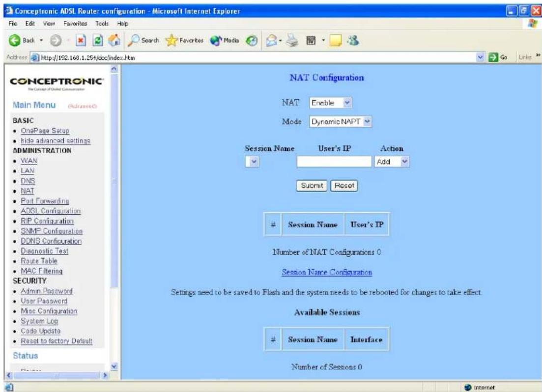The height and width of the screenshot is (392, 542).
Task: Open the OnePage Setup link
Action: pyautogui.click(x=45, y=131)
